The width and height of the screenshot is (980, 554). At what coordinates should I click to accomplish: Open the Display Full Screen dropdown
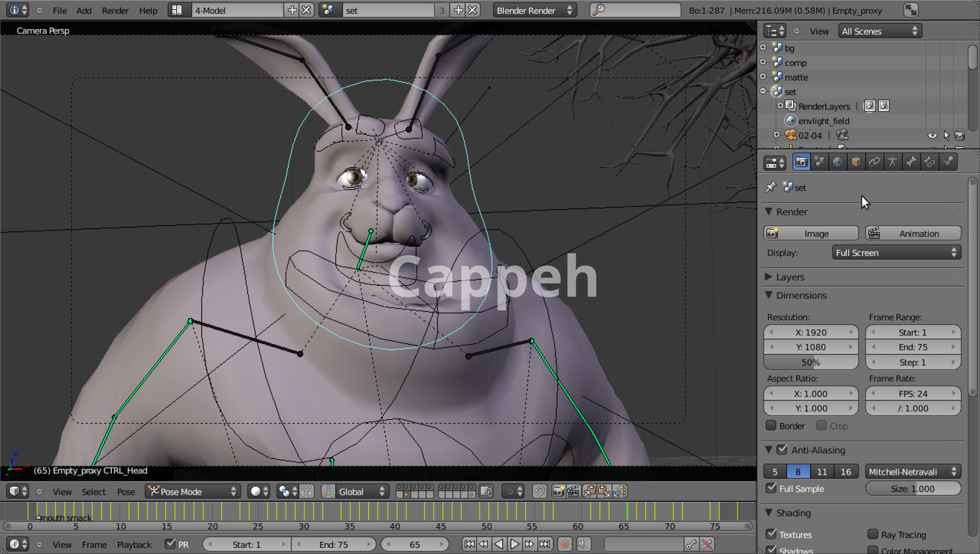tap(896, 253)
